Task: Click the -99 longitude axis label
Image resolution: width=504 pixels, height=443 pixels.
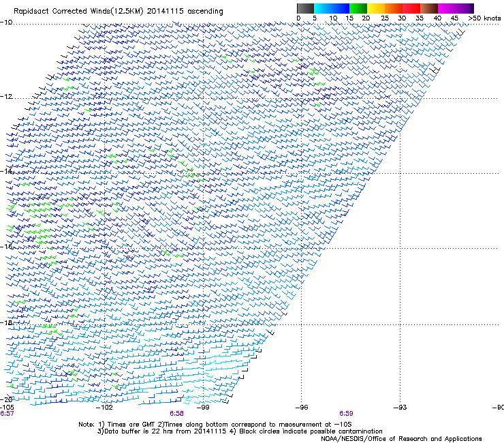Action: tap(203, 408)
